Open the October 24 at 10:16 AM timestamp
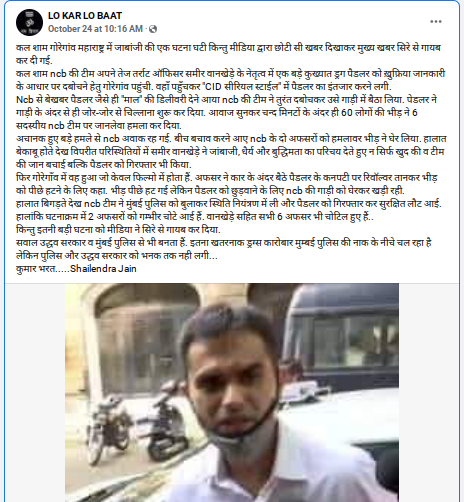 pos(95,29)
